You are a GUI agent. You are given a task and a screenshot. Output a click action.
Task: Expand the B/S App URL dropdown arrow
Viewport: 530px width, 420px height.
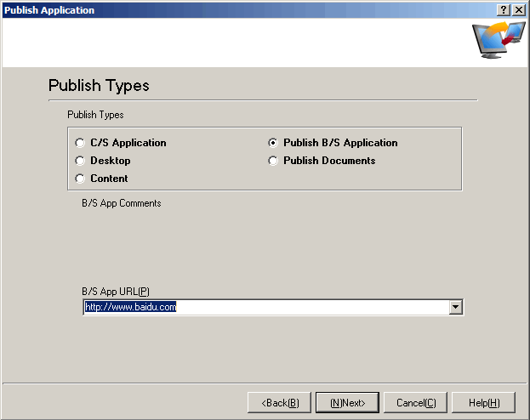[x=456, y=307]
